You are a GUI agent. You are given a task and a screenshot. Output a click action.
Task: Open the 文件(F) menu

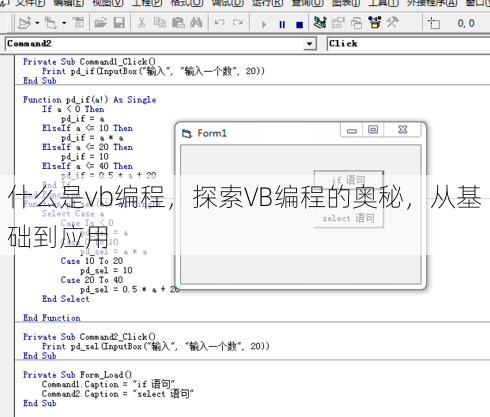click(x=30, y=3)
